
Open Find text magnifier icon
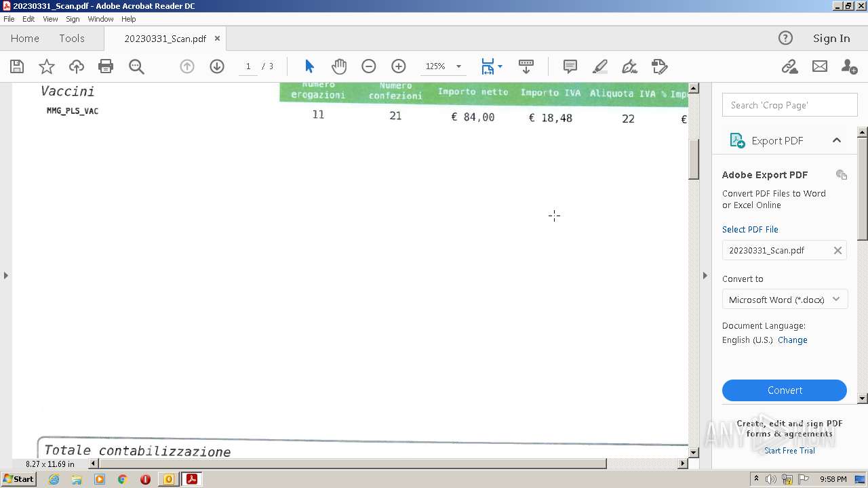[x=136, y=66]
